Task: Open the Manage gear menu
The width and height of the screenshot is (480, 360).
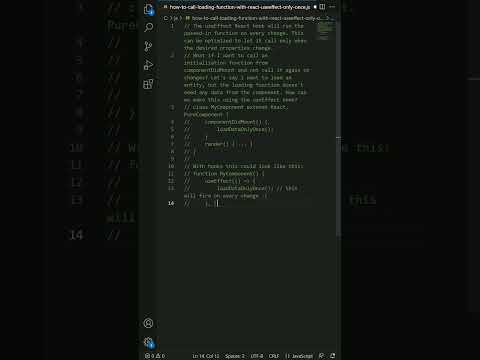Action: pyautogui.click(x=148, y=342)
